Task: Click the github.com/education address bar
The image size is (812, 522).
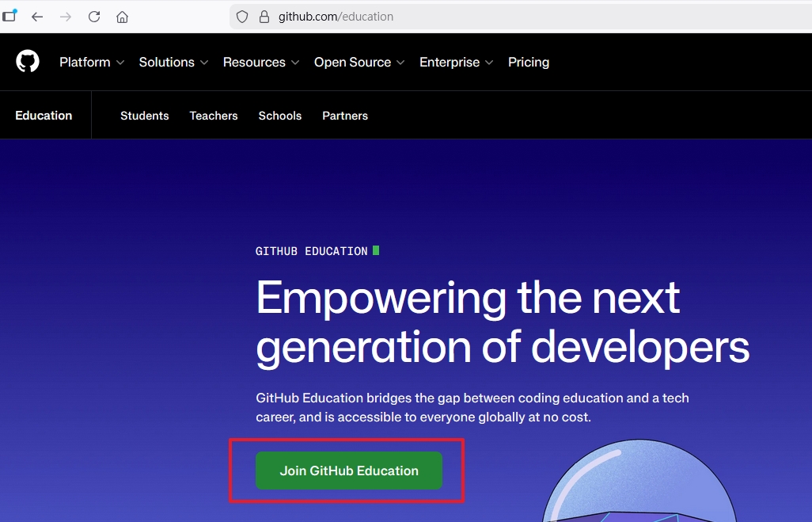Action: tap(521, 17)
